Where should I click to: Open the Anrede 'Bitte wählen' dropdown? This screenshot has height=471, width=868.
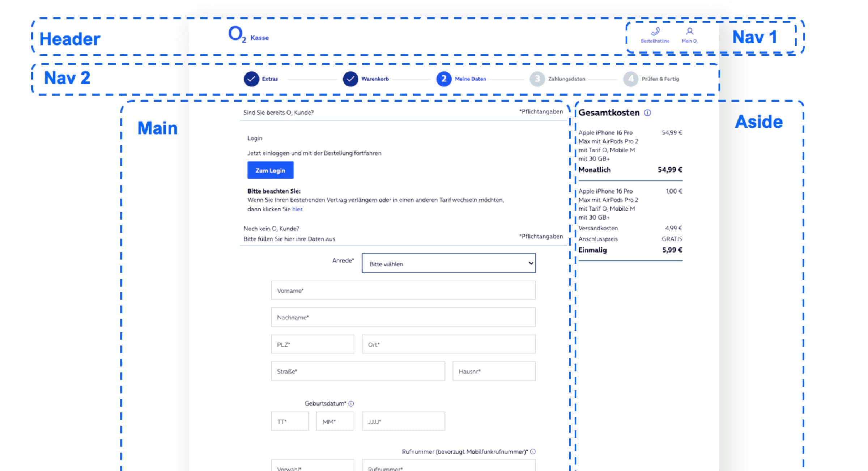pyautogui.click(x=448, y=263)
